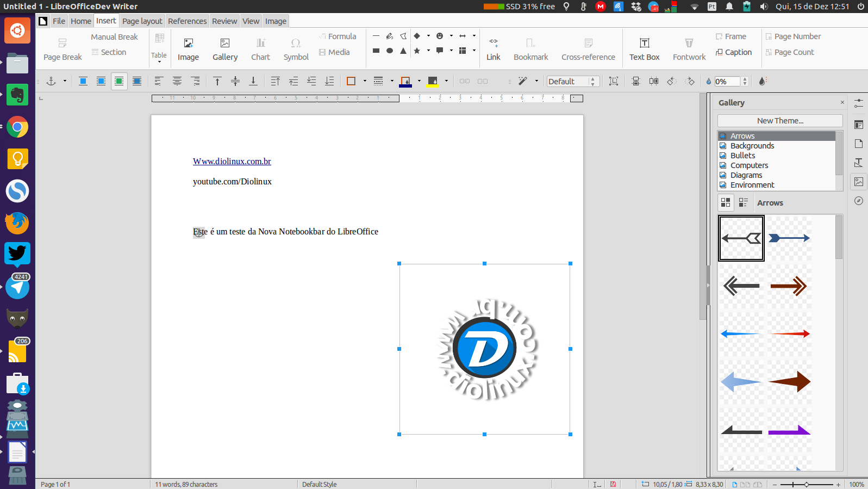This screenshot has height=489, width=868.
Task: Rotate image 90 degrees left
Action: 672,81
